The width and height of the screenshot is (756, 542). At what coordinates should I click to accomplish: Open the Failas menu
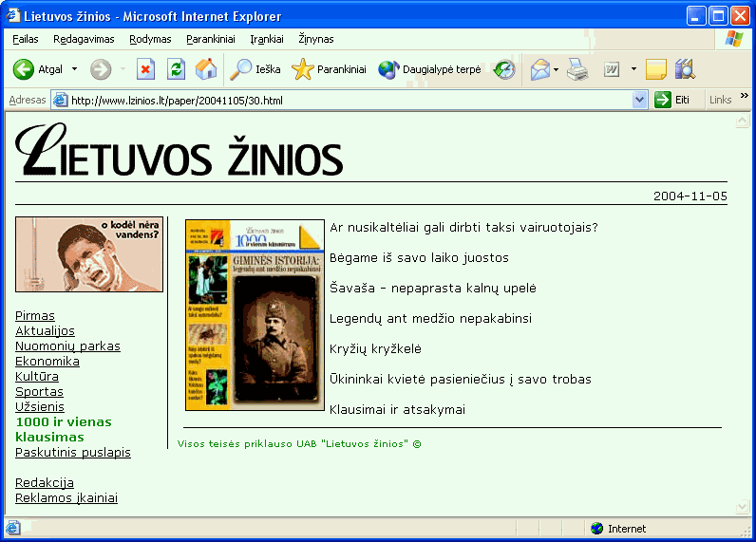click(26, 39)
